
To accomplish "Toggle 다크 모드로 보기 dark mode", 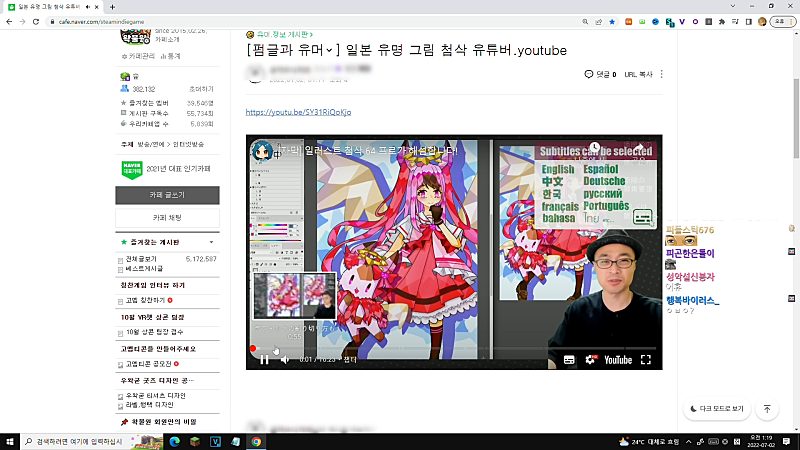I will 717,409.
